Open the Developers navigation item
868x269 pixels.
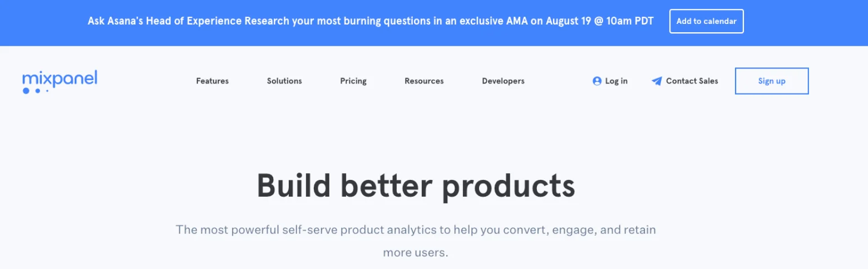(503, 81)
